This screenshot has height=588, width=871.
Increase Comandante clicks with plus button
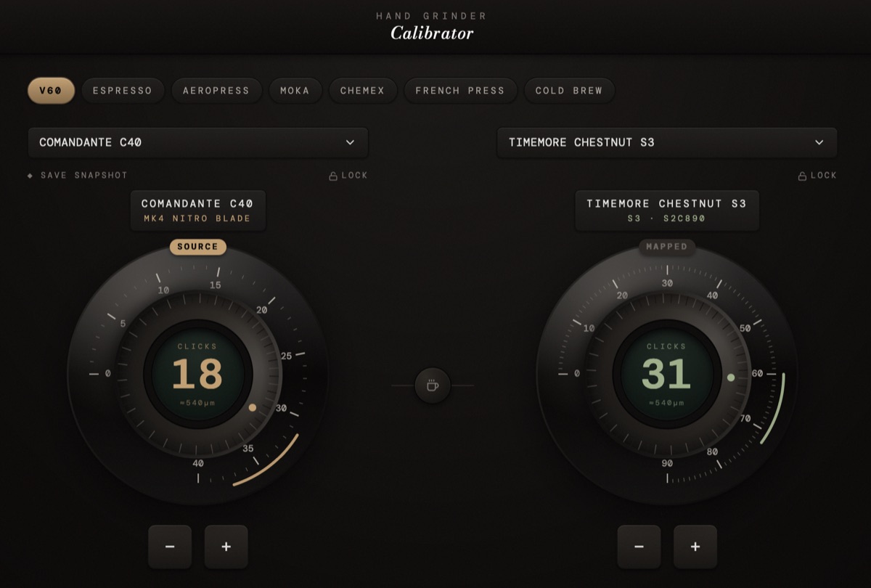[226, 547]
